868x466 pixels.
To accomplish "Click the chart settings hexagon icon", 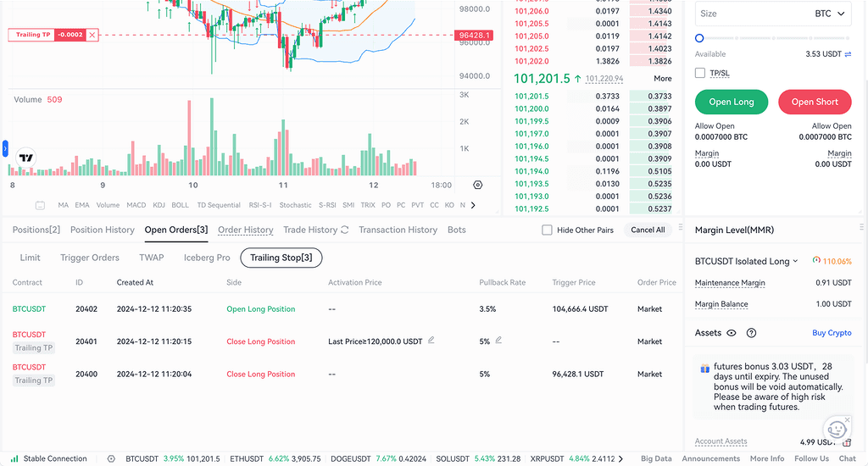I will tap(478, 185).
